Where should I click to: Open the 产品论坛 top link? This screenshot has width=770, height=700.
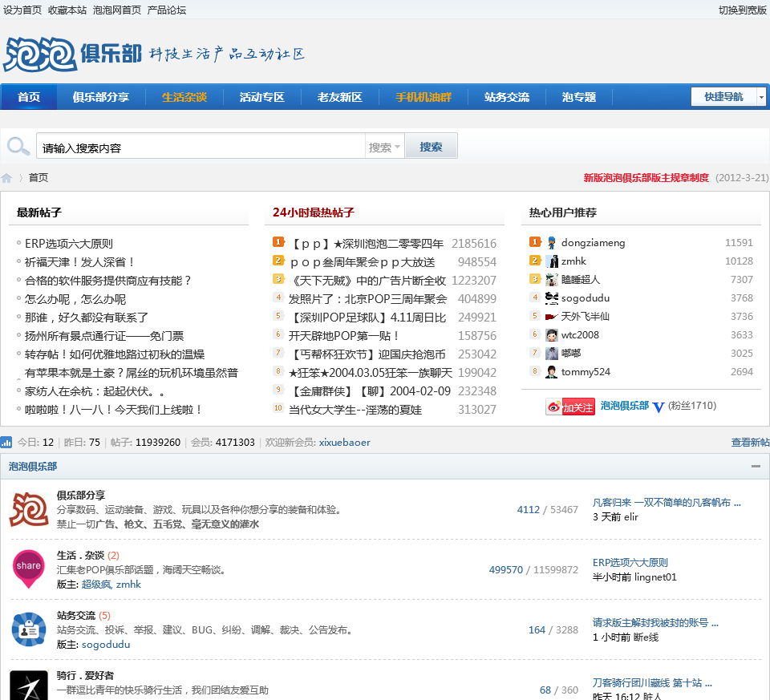coord(167,10)
